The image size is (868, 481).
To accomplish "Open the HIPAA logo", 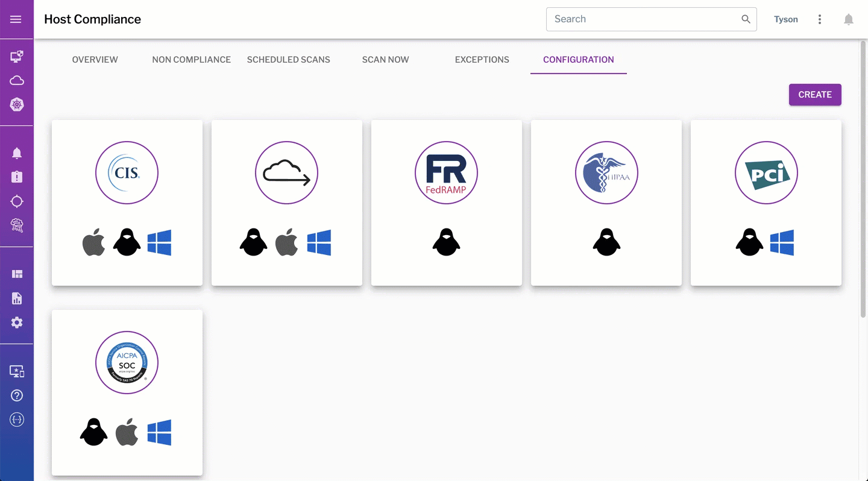I will point(606,173).
